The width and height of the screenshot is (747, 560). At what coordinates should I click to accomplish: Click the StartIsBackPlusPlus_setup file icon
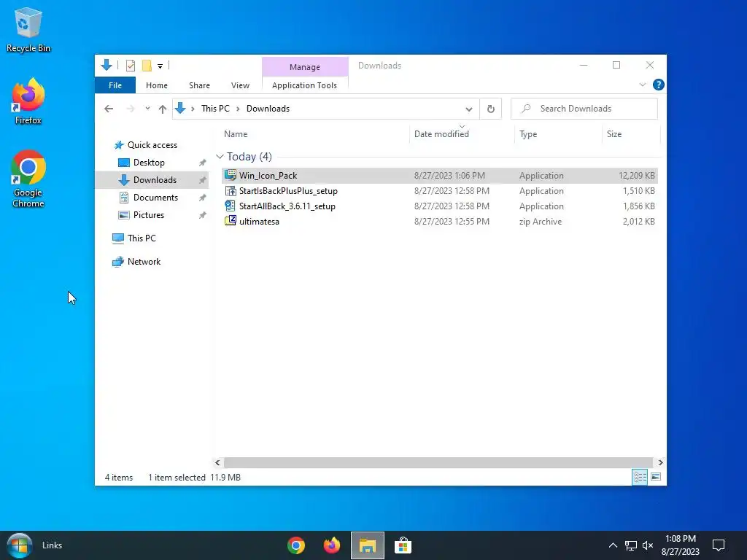[230, 190]
